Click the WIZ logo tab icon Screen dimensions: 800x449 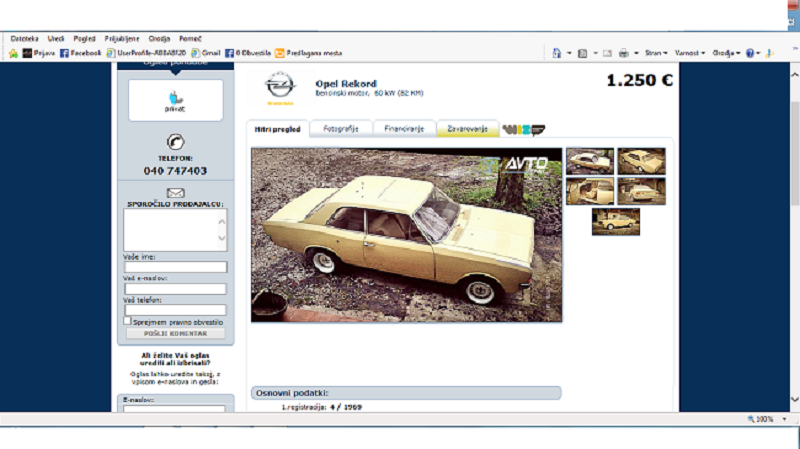pyautogui.click(x=523, y=129)
